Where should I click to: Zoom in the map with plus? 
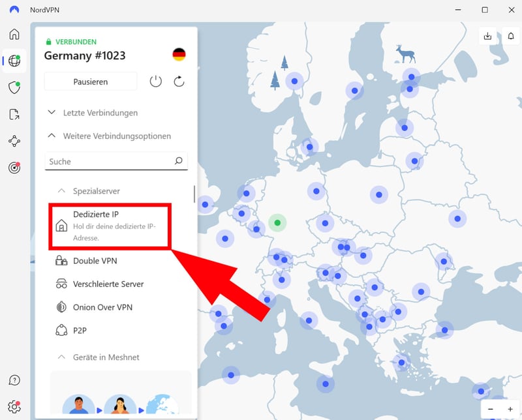point(510,409)
